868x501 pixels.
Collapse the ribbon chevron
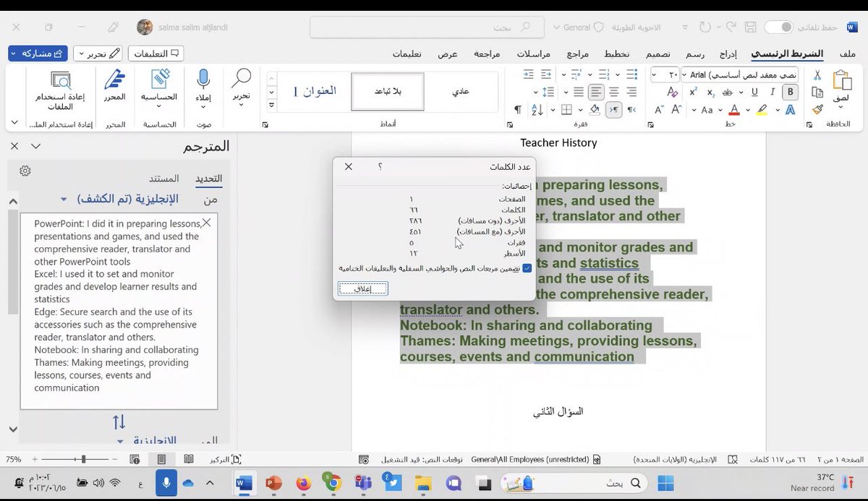point(14,122)
